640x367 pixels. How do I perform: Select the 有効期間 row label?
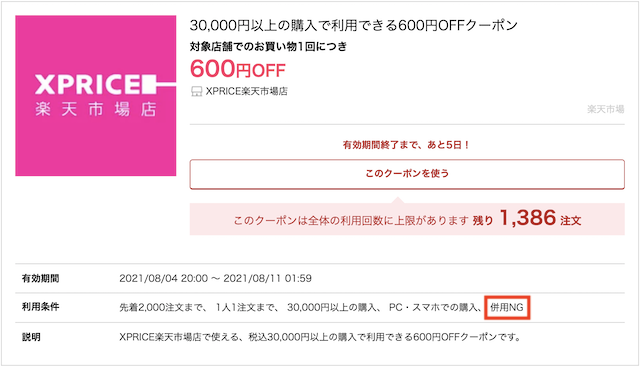pos(40,278)
